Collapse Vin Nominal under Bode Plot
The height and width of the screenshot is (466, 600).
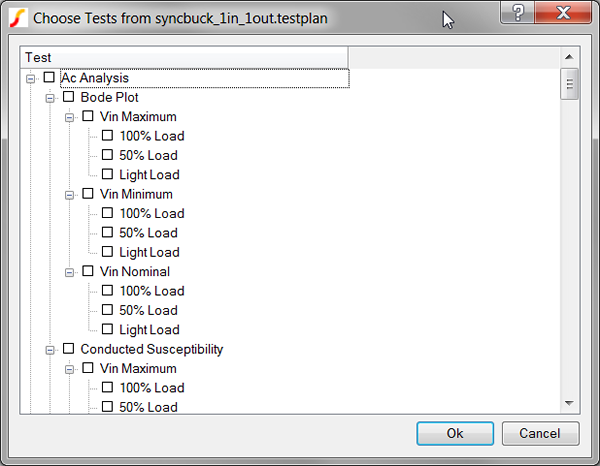point(69,272)
